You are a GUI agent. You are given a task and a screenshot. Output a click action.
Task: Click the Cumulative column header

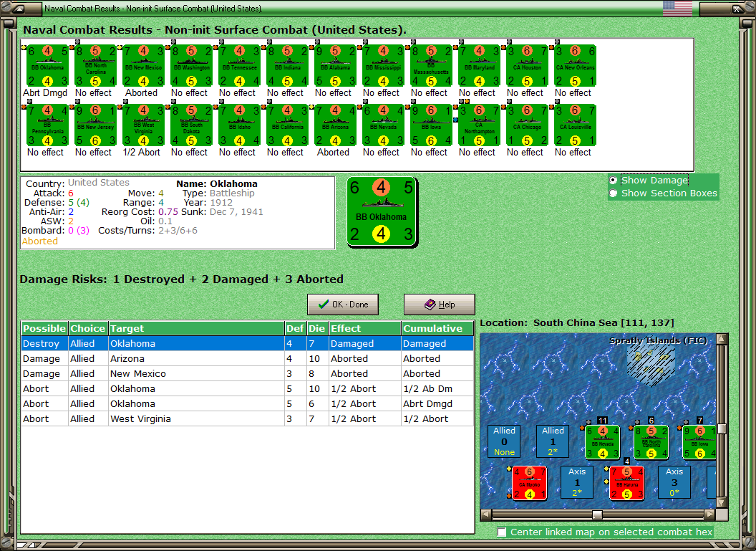pyautogui.click(x=437, y=329)
